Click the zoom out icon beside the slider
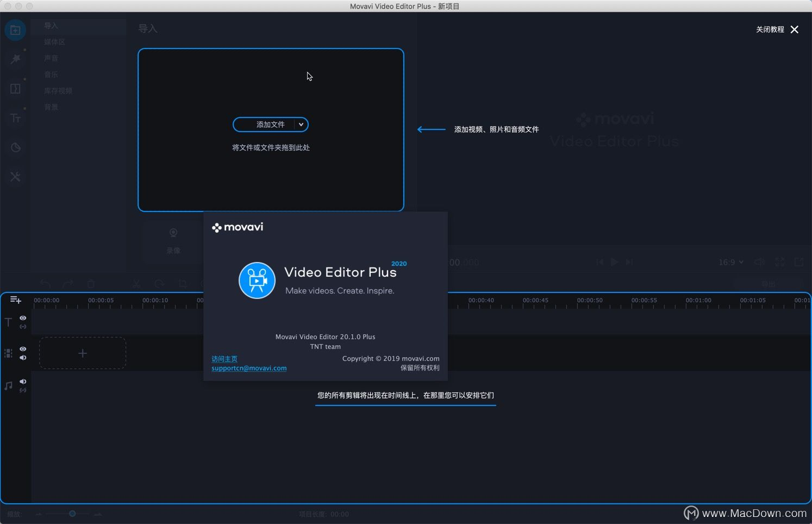The image size is (812, 524). 39,514
